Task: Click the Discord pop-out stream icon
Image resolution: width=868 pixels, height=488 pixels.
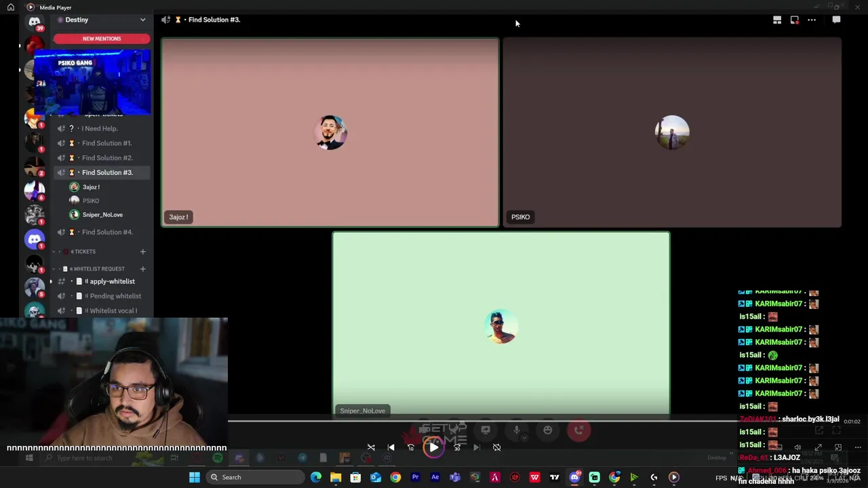Action: [795, 20]
